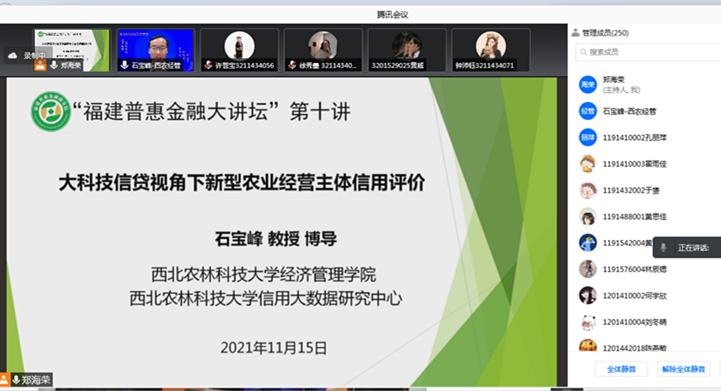Click the blue 海荣 avatar of host
Screen dimensions: 721x391
pyautogui.click(x=588, y=85)
